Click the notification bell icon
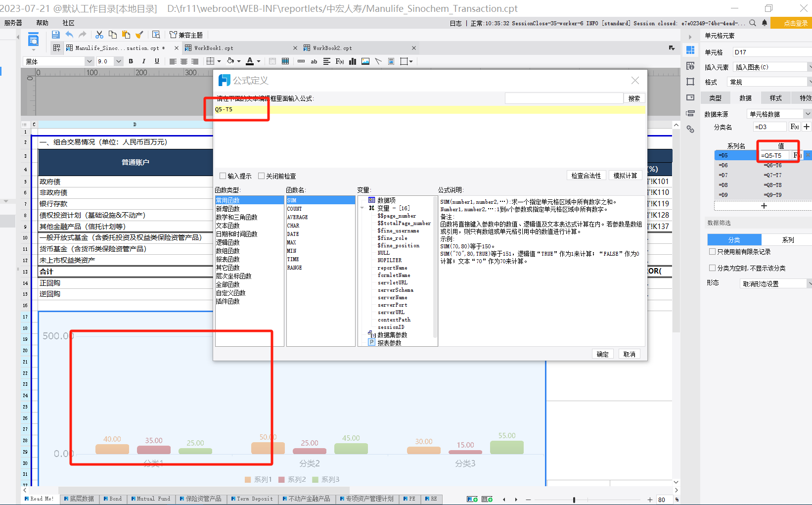Screen dimensions: 812x505 tap(765, 23)
